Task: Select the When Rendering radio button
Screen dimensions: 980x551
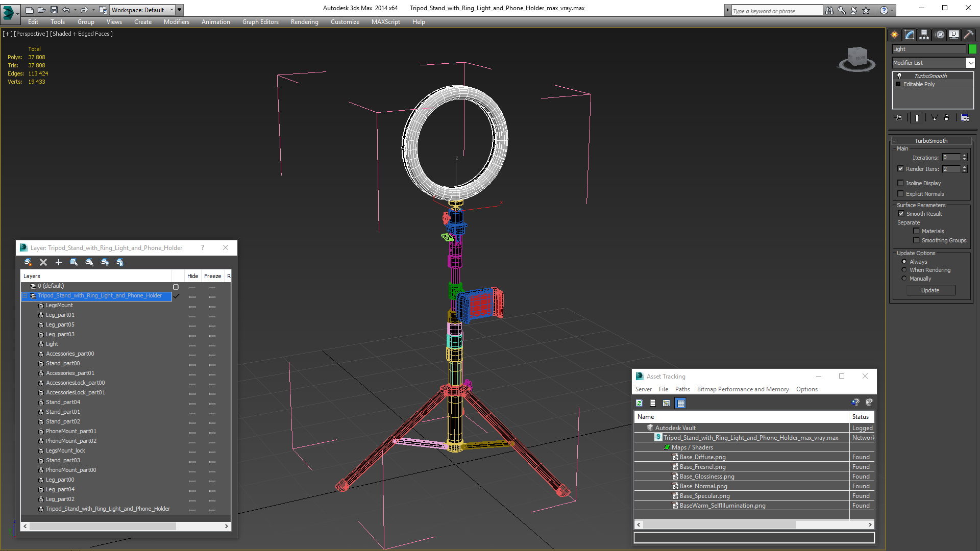Action: pos(904,270)
